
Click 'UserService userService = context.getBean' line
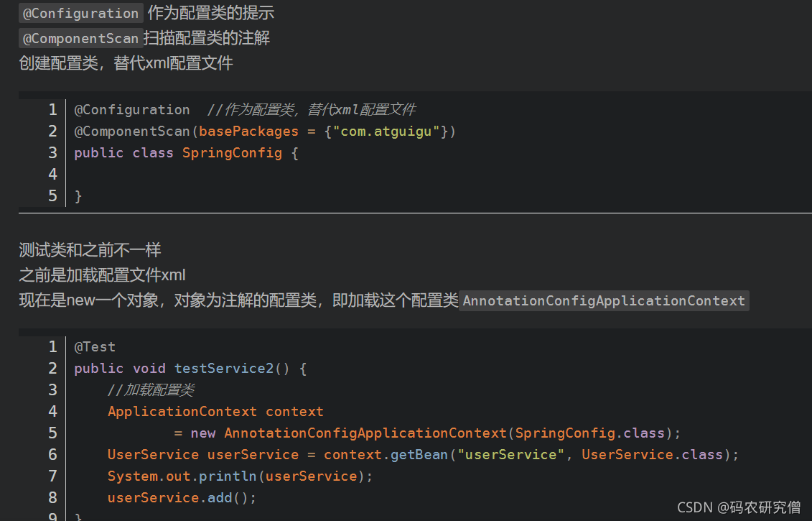(x=423, y=455)
